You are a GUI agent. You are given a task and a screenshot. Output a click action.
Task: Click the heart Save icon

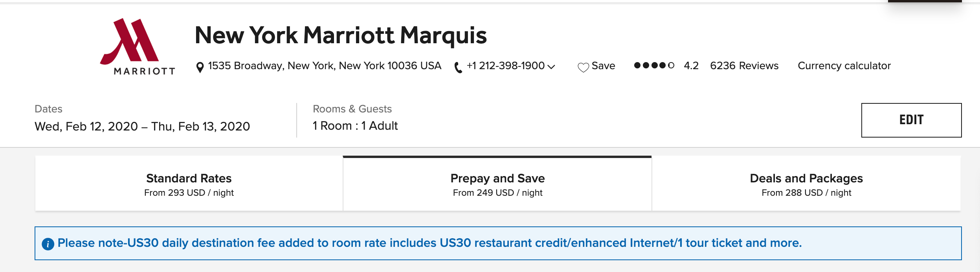583,68
